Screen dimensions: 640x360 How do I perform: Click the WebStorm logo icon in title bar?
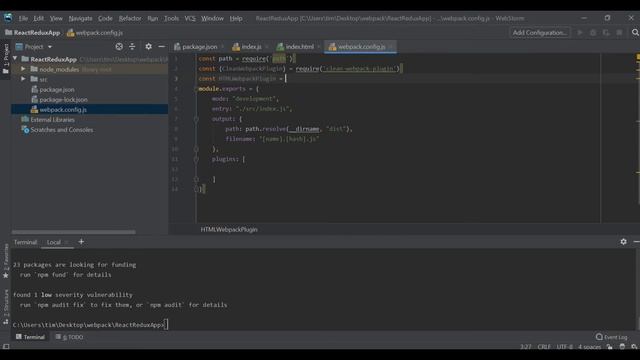pyautogui.click(x=8, y=18)
